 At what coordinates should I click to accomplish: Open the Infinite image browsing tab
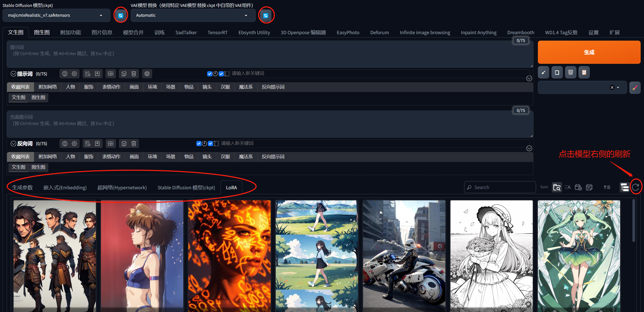(425, 32)
